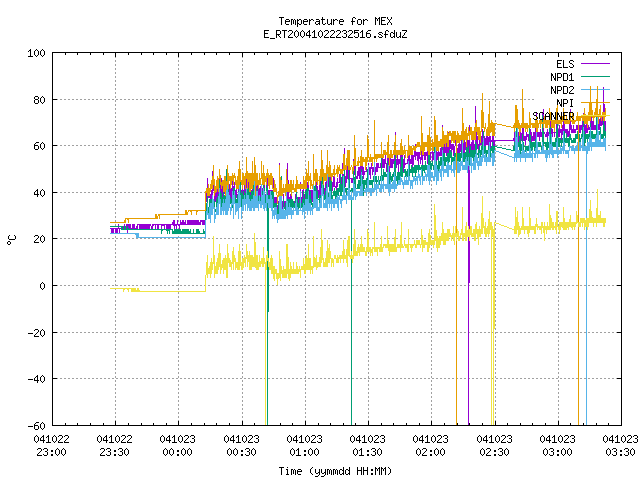The height and width of the screenshot is (480, 640).
Task: Select the SCANNER legend label
Action: coord(553,116)
